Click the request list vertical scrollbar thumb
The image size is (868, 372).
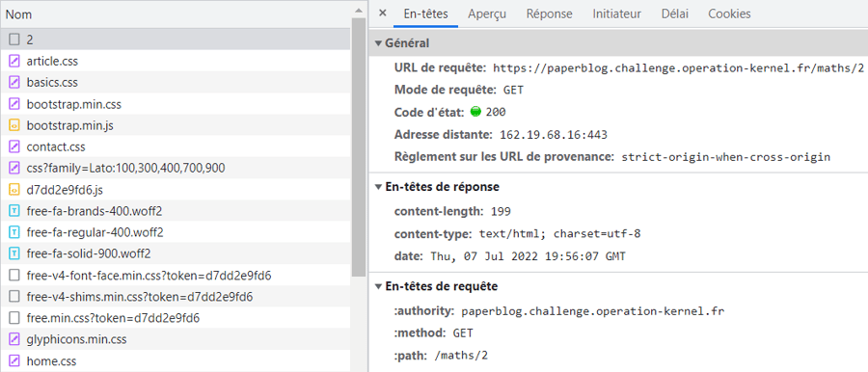click(359, 146)
